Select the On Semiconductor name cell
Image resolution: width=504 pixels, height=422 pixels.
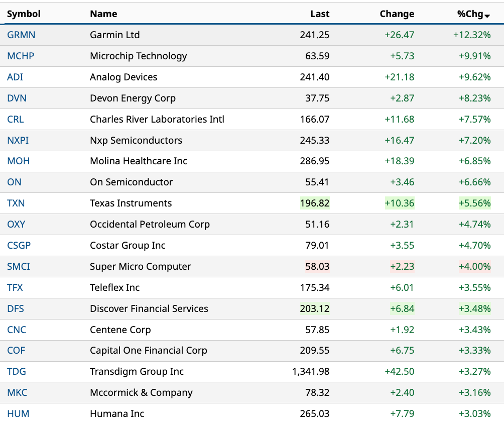(x=131, y=182)
